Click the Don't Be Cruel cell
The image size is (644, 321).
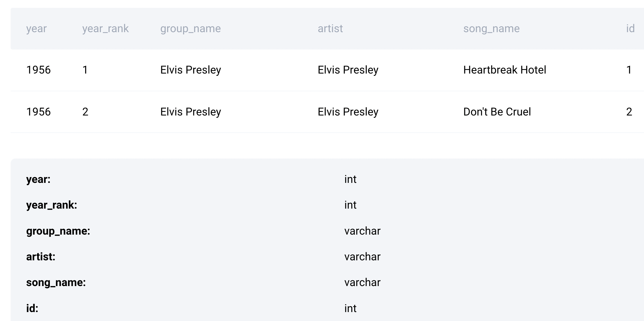497,112
